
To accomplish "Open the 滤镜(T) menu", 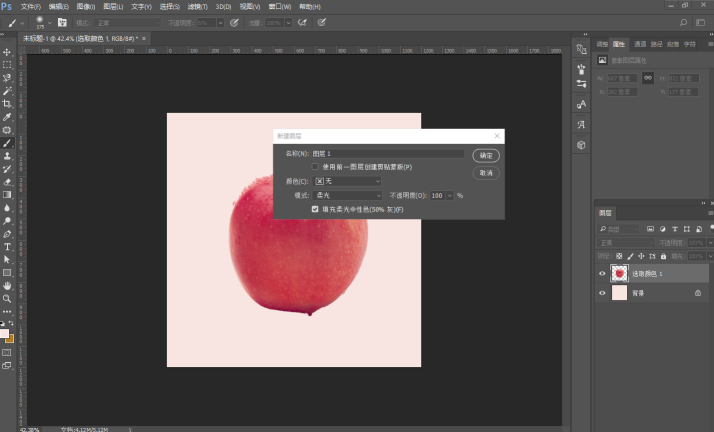I will (x=198, y=7).
